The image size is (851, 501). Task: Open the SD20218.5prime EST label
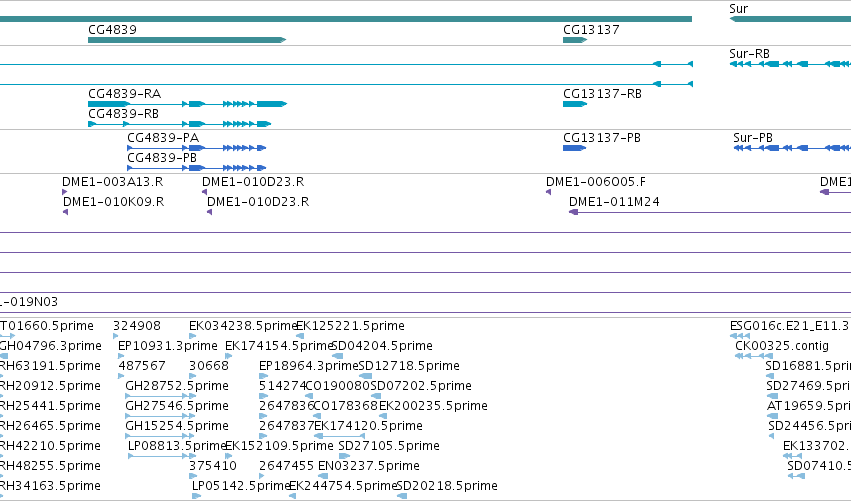(447, 486)
